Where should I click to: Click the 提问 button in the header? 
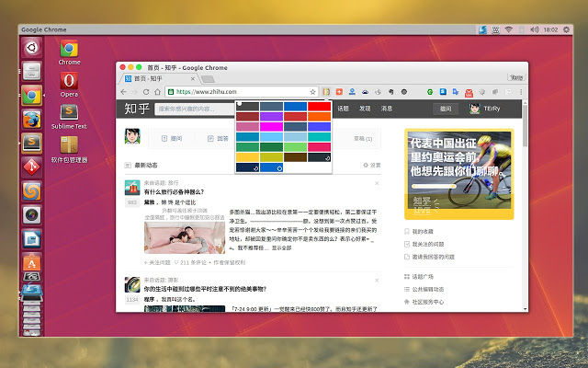(446, 109)
